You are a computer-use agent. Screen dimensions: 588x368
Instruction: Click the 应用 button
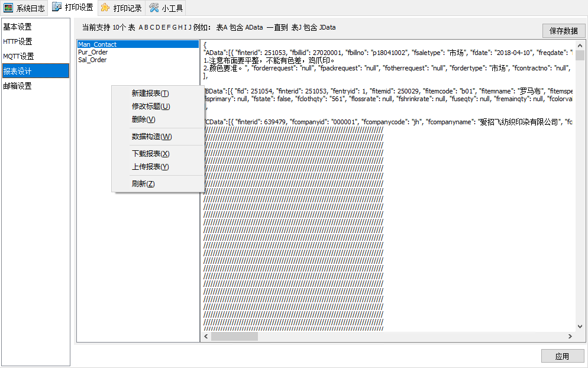pyautogui.click(x=562, y=356)
